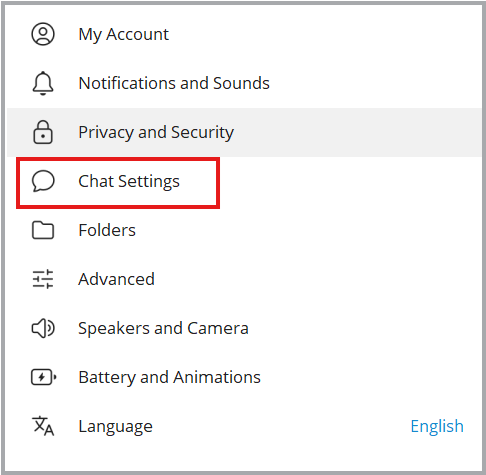The height and width of the screenshot is (475, 486).
Task: Click the battery icon
Action: pos(44,377)
